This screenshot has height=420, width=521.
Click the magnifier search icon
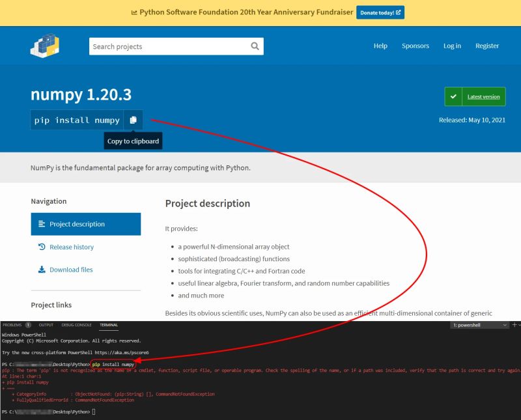pos(255,46)
